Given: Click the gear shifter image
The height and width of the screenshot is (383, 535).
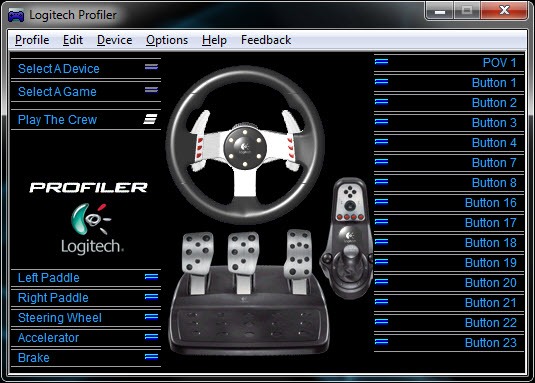Looking at the screenshot, I should (347, 238).
